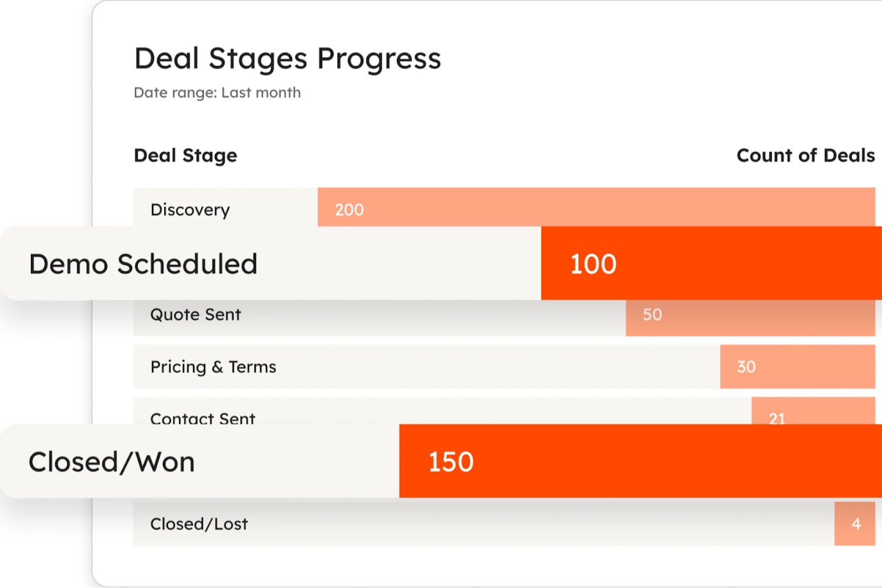
Task: Select the Closed/Lost stage label
Action: (199, 524)
